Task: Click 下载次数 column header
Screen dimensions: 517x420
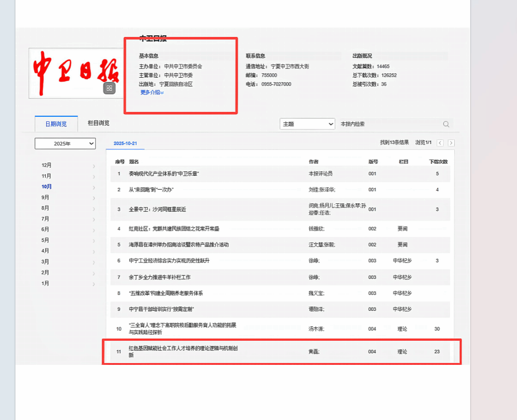Action: (x=438, y=161)
